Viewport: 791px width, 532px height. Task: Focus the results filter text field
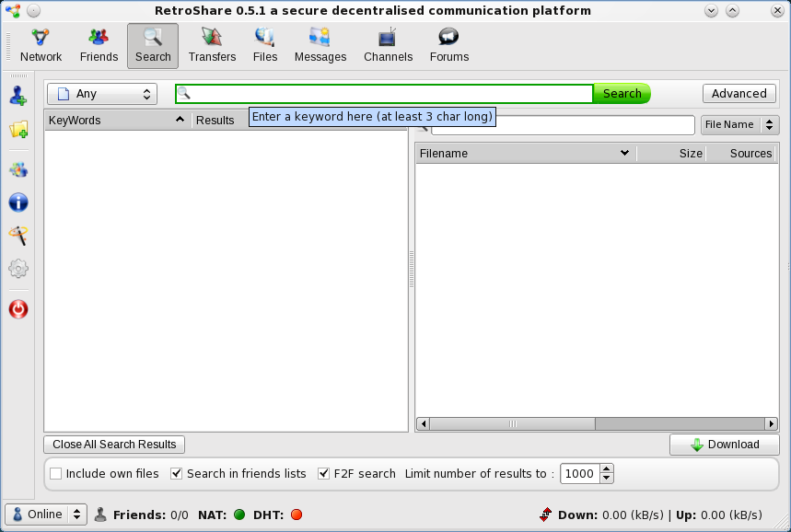click(x=563, y=125)
